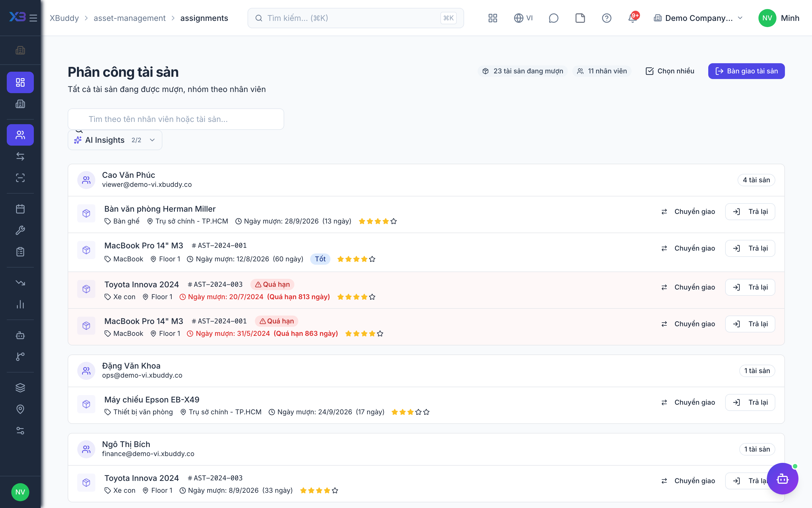Focus the global Tìm kiếm search field
The image size is (812, 508).
pos(356,18)
